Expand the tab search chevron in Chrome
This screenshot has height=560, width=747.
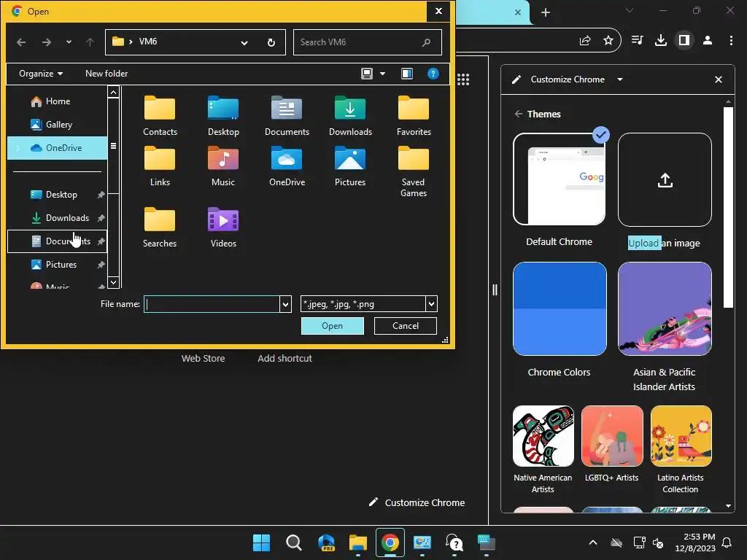(x=630, y=10)
